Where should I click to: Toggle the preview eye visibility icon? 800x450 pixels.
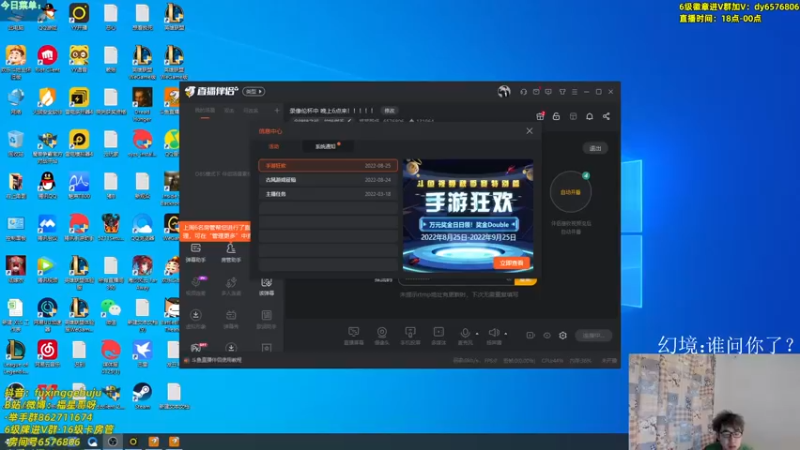pos(547,335)
